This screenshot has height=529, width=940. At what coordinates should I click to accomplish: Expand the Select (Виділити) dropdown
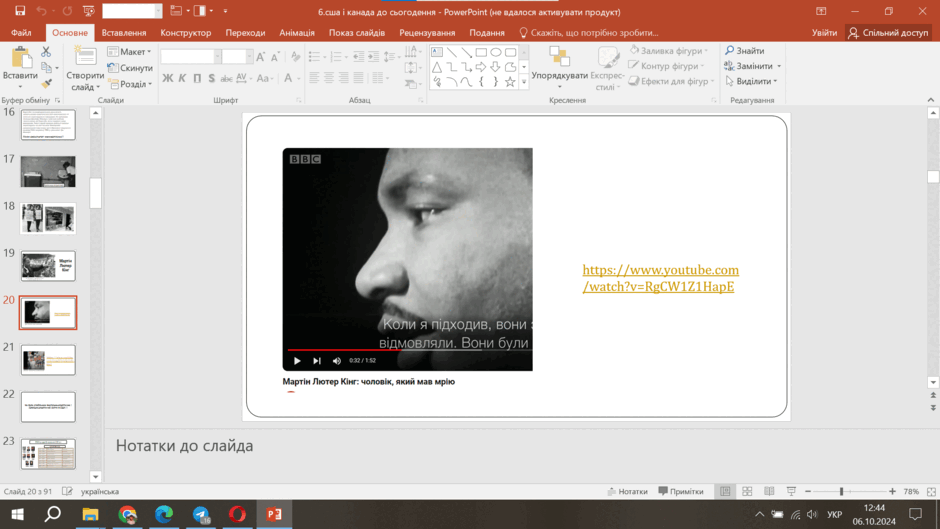751,81
